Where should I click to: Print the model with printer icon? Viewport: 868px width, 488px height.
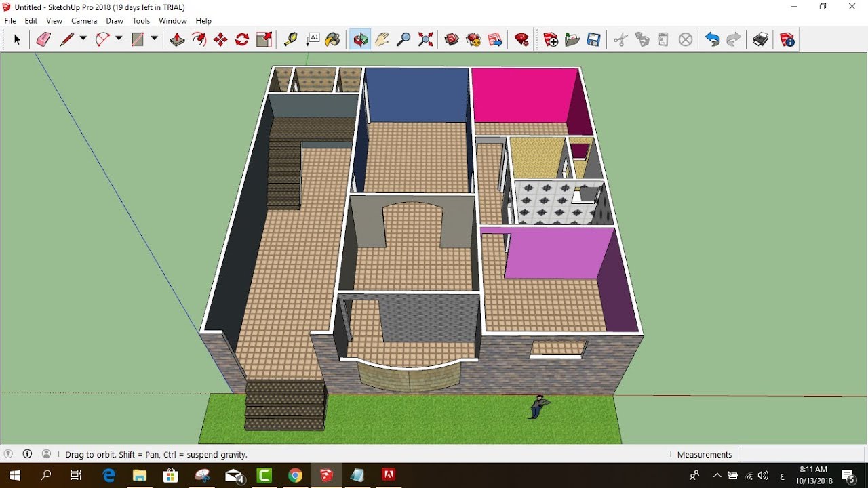click(760, 40)
